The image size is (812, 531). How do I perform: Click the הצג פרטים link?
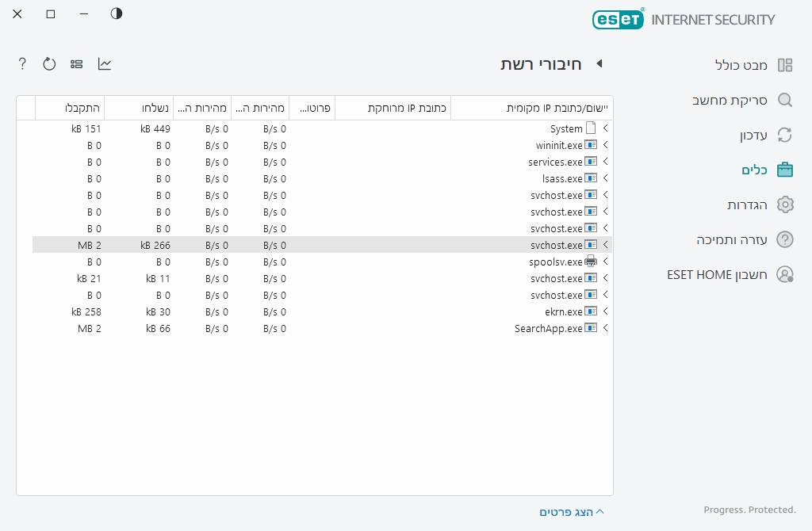(x=567, y=512)
